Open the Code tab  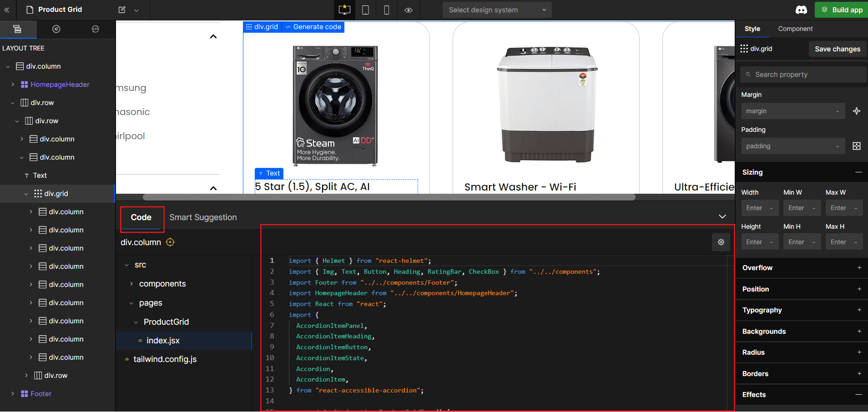point(141,217)
